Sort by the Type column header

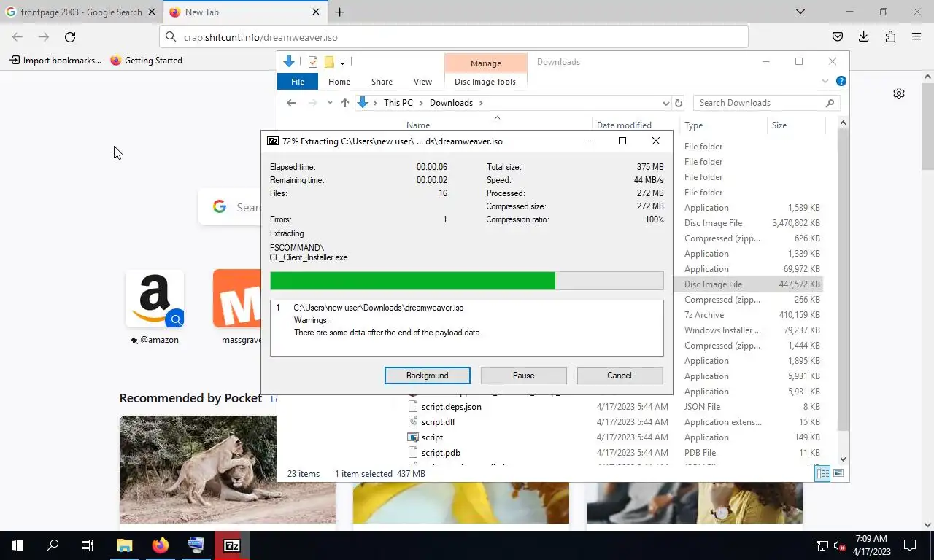click(x=694, y=125)
